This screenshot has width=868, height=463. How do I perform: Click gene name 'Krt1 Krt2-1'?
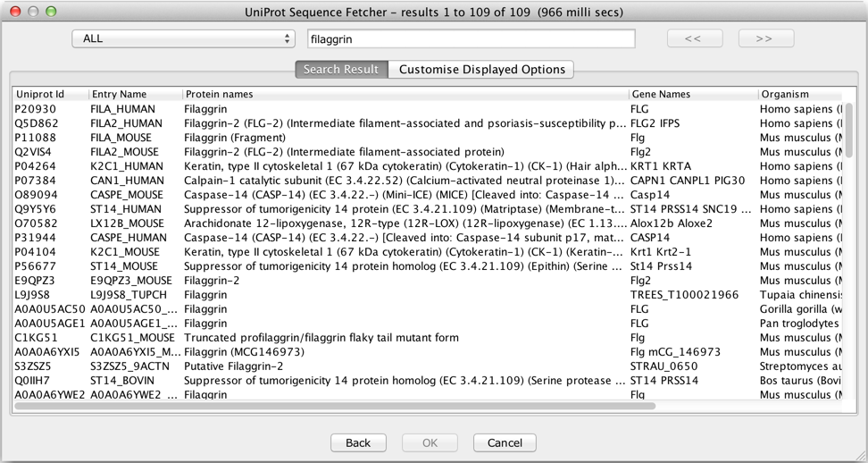(x=661, y=252)
